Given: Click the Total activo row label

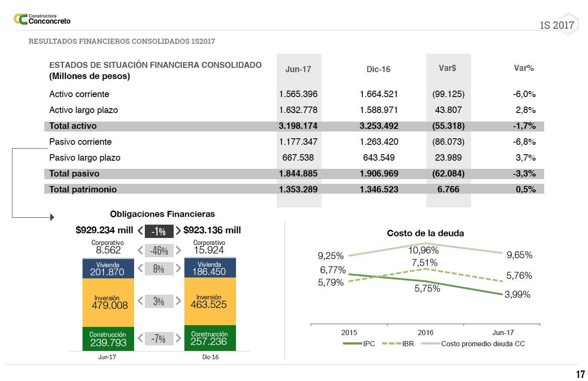Looking at the screenshot, I should (x=73, y=126).
